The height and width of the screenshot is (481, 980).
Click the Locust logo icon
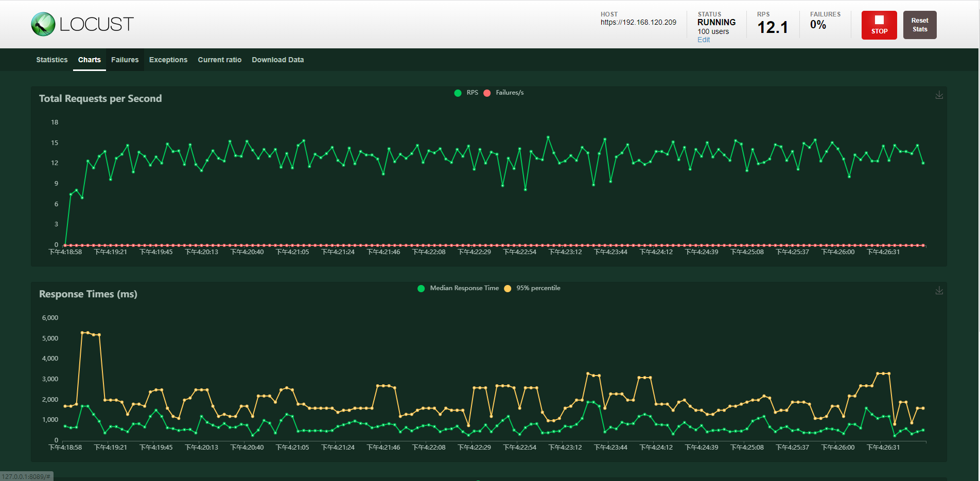tap(43, 24)
